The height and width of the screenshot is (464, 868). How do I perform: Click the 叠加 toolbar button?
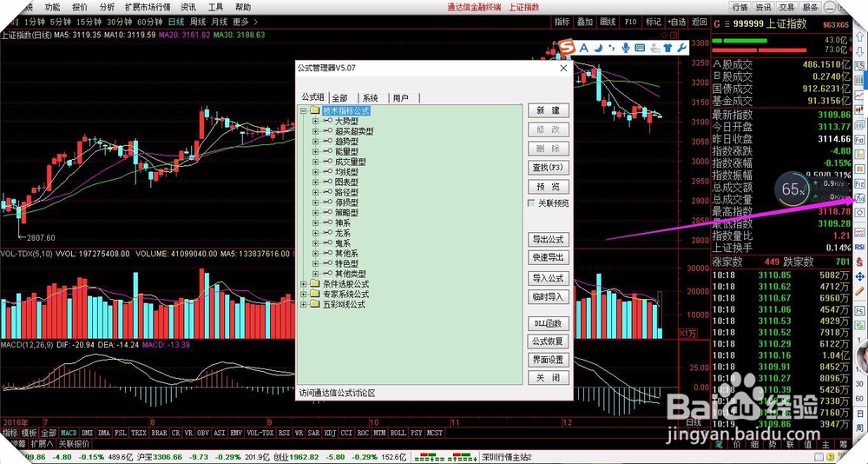coord(585,23)
